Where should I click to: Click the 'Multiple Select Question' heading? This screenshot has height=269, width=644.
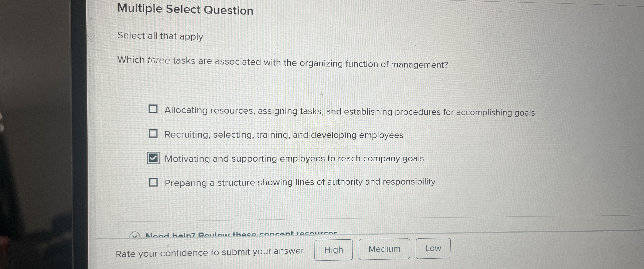coord(185,10)
